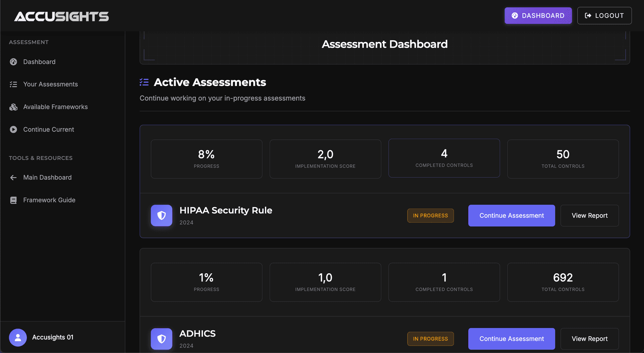Viewport: 644px width, 353px height.
Task: Click the back arrow beside Main Dashboard
Action: coord(13,177)
